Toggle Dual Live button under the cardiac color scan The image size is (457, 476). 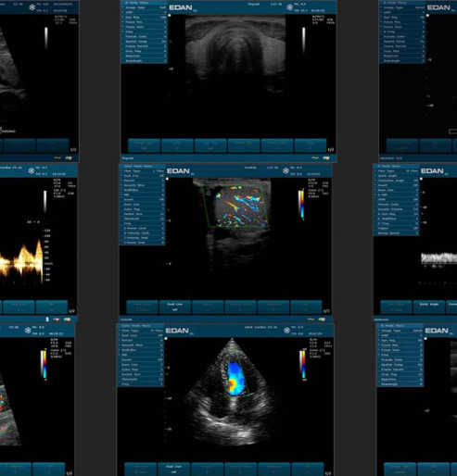173,470
